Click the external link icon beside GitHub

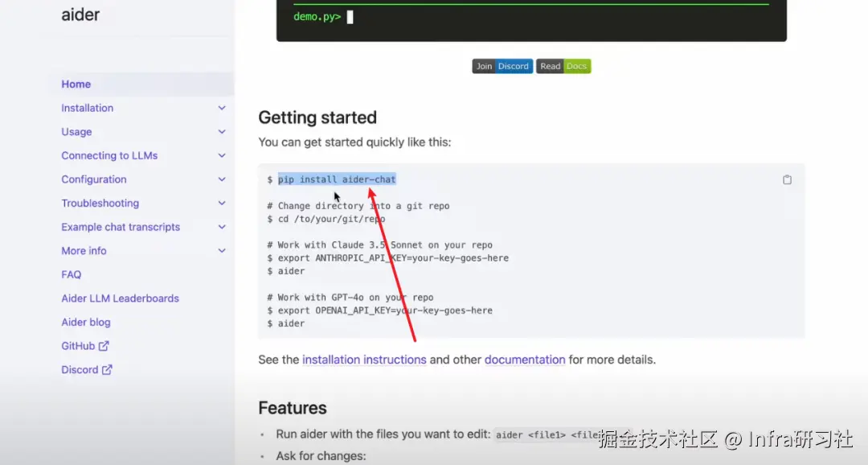104,346
